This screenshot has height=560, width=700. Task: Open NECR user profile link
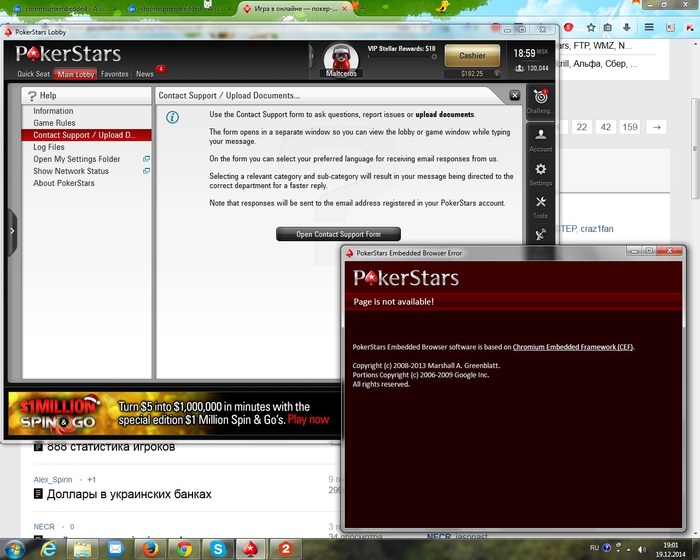(44, 527)
